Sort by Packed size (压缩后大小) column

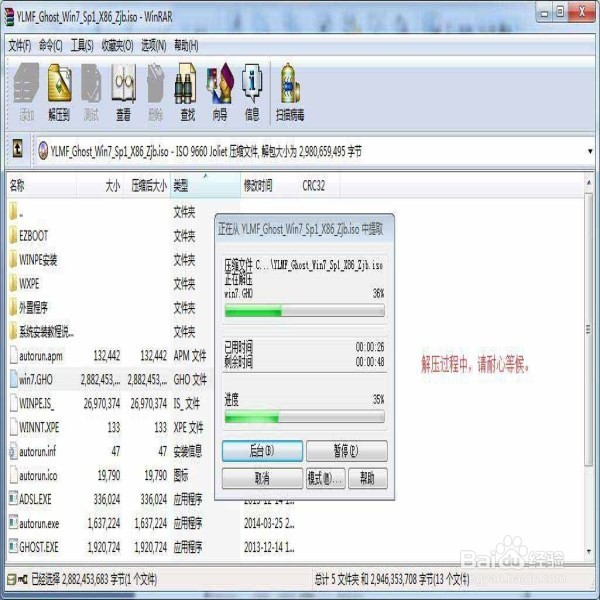(x=147, y=186)
